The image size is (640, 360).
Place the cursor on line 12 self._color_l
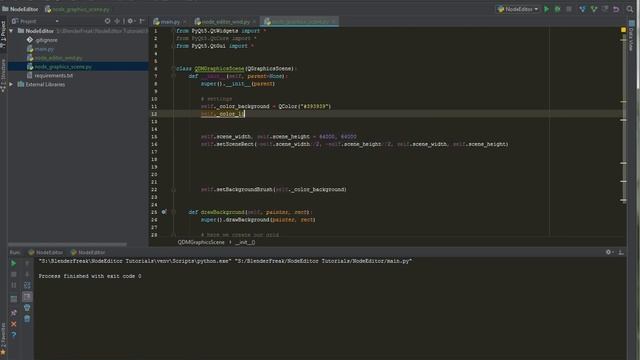coord(222,114)
